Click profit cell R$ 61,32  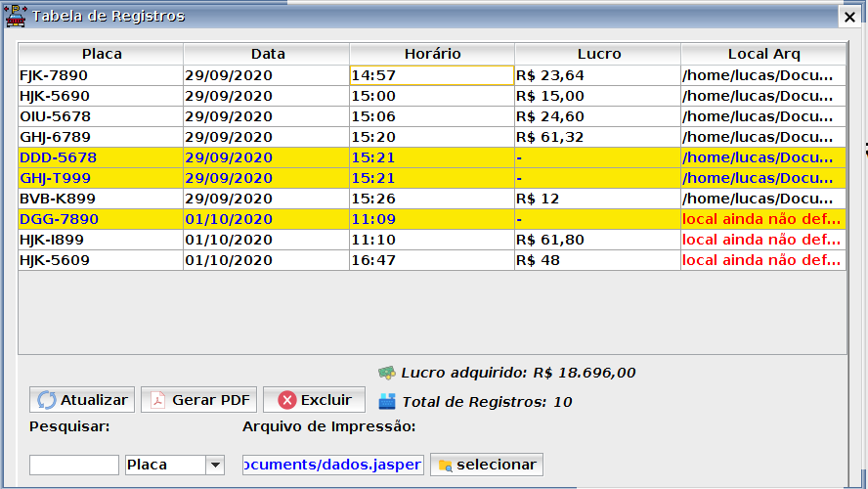click(x=597, y=137)
